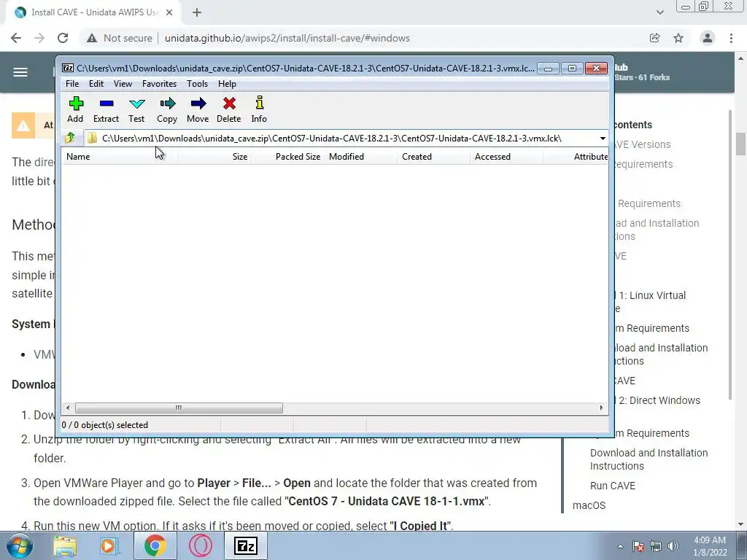
Task: Sort by the Name column header
Action: point(120,157)
